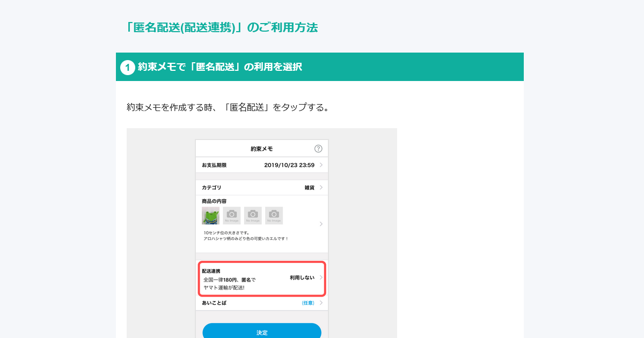This screenshot has height=338, width=644.
Task: Click the third No Image camera icon
Action: click(x=274, y=215)
